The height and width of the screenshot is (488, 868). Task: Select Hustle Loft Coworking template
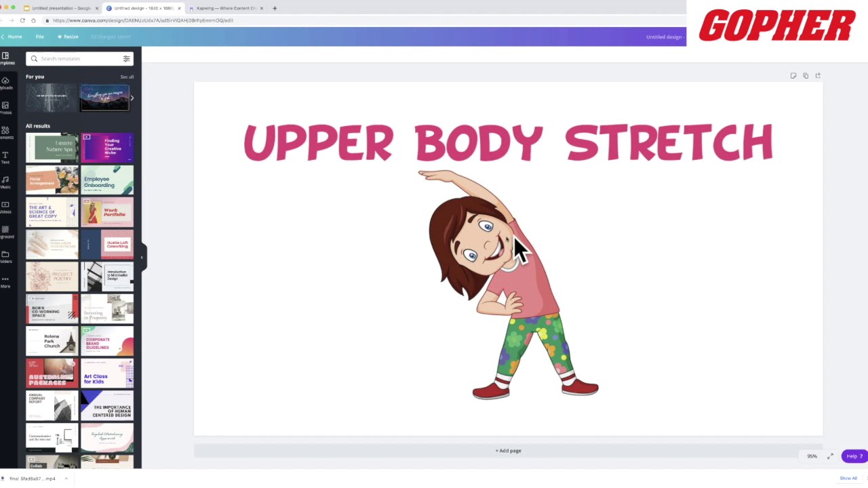tap(107, 244)
